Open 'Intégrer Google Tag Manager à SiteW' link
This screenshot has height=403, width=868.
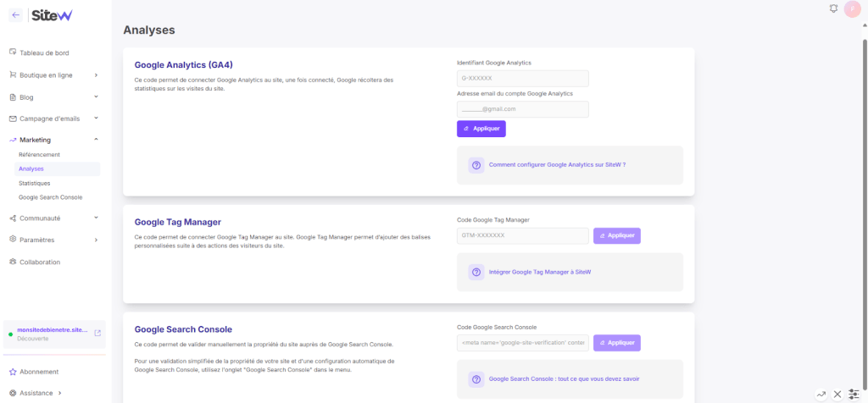[x=540, y=272]
